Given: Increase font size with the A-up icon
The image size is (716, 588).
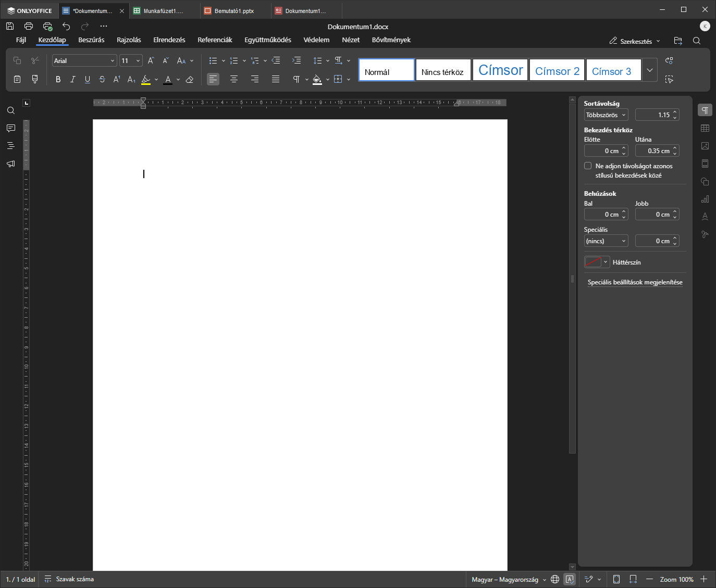Looking at the screenshot, I should tap(151, 61).
